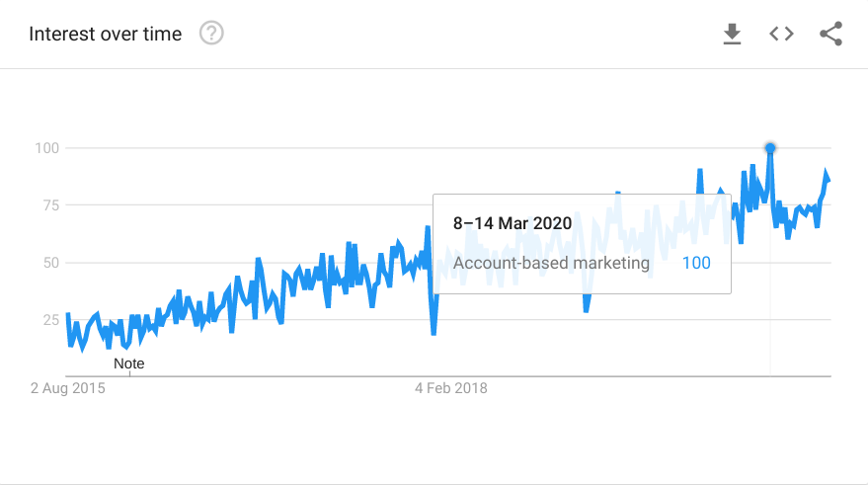Click the help question mark icon
The width and height of the screenshot is (868, 485).
tap(211, 34)
